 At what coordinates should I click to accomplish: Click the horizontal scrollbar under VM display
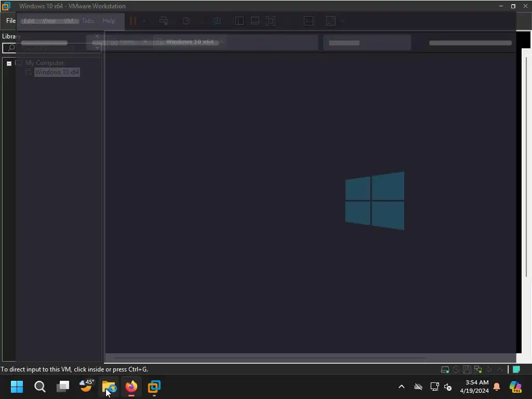pyautogui.click(x=270, y=357)
